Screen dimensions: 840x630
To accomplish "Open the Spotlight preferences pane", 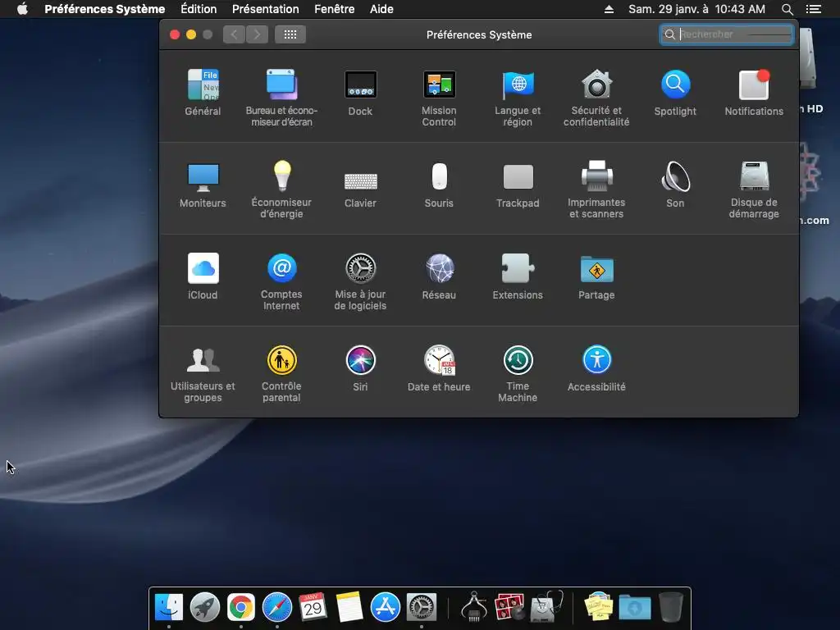I will (675, 93).
